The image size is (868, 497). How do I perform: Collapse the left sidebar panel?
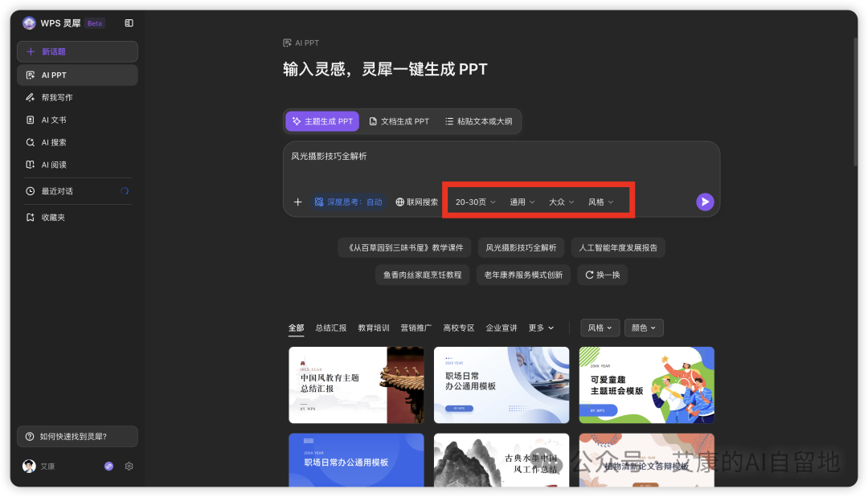coord(129,22)
